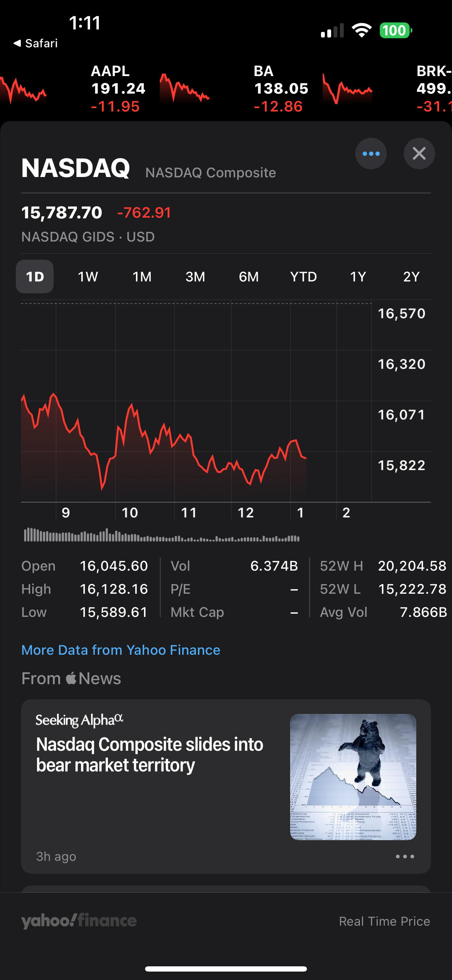Switch chart to 1W range
Image resolution: width=452 pixels, height=980 pixels.
(88, 277)
